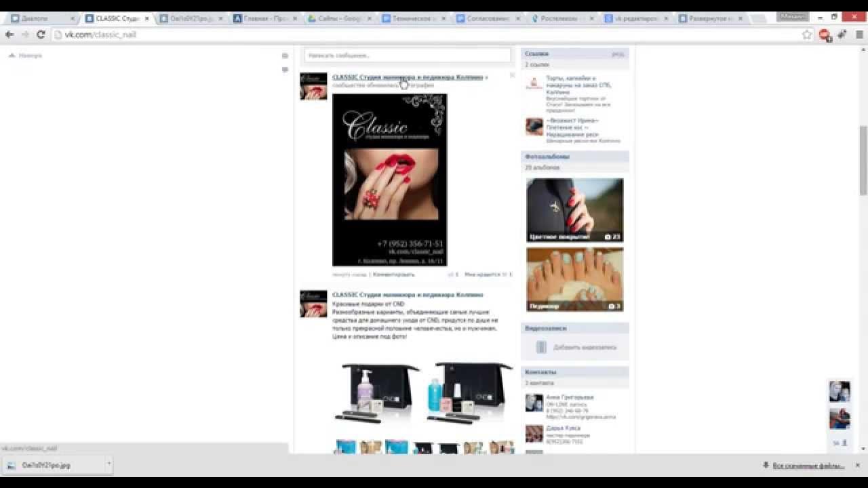Reload the vk.com page
This screenshot has width=868, height=488.
pyautogui.click(x=41, y=35)
